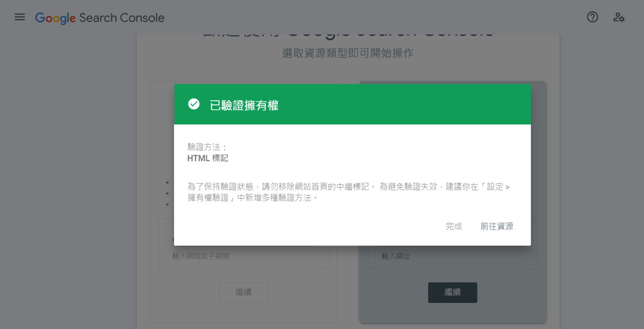Image resolution: width=644 pixels, height=329 pixels.
Task: Open the user and permissions settings
Action: (x=618, y=17)
